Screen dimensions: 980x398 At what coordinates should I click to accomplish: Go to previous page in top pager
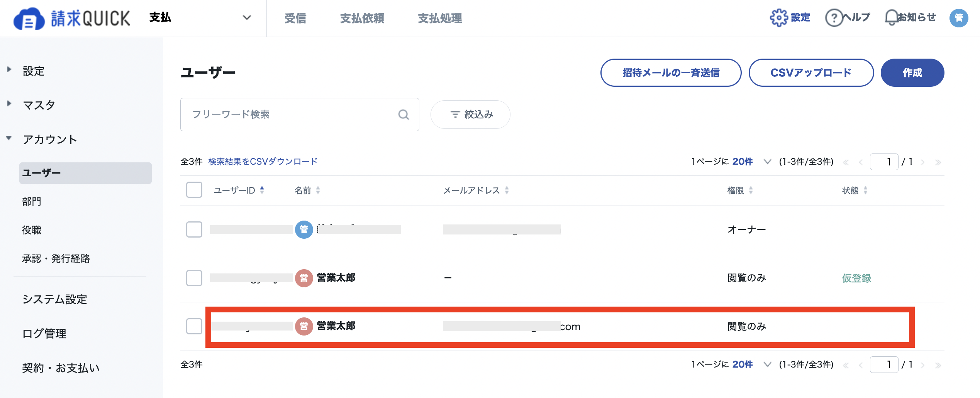pyautogui.click(x=861, y=162)
